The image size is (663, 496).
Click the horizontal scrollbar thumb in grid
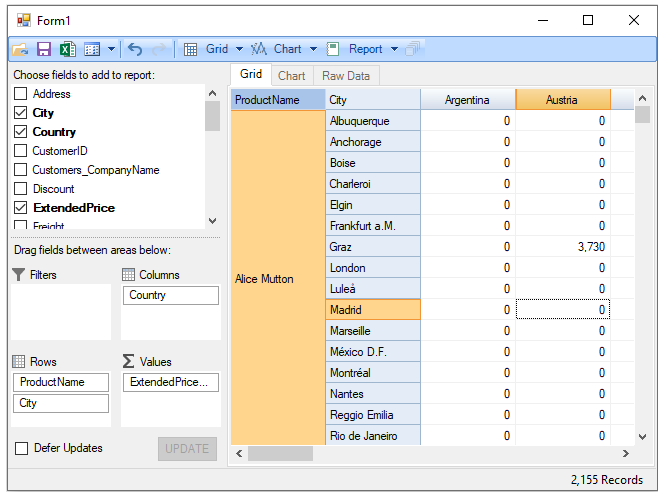[280, 454]
